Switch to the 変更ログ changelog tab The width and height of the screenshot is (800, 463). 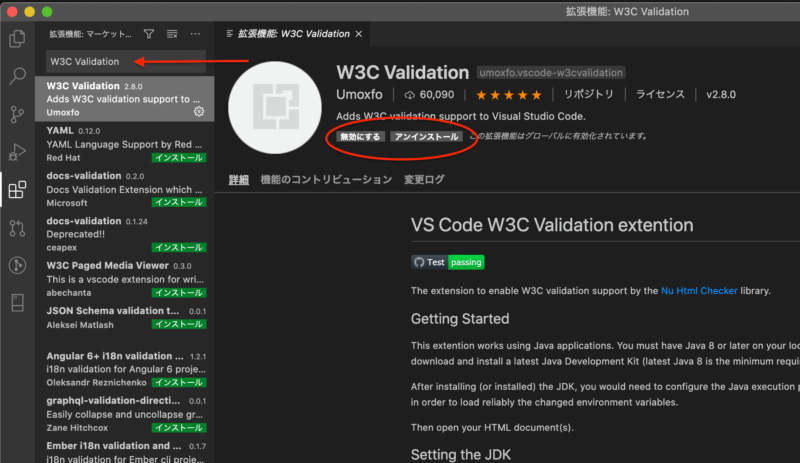click(424, 180)
